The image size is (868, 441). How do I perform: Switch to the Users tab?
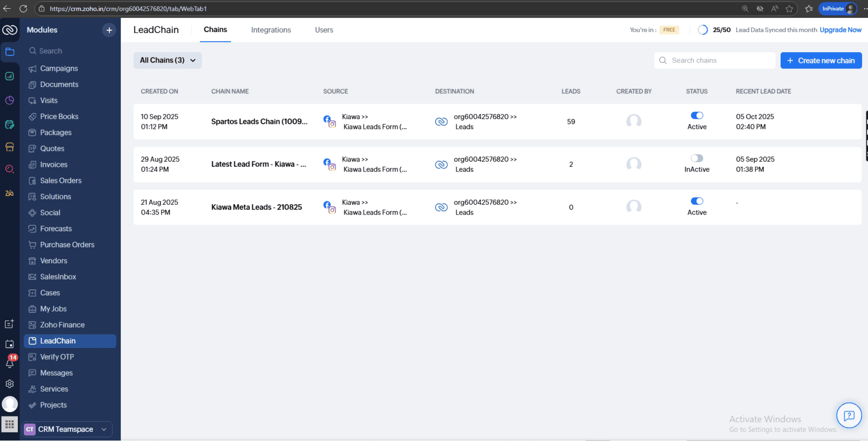(324, 30)
